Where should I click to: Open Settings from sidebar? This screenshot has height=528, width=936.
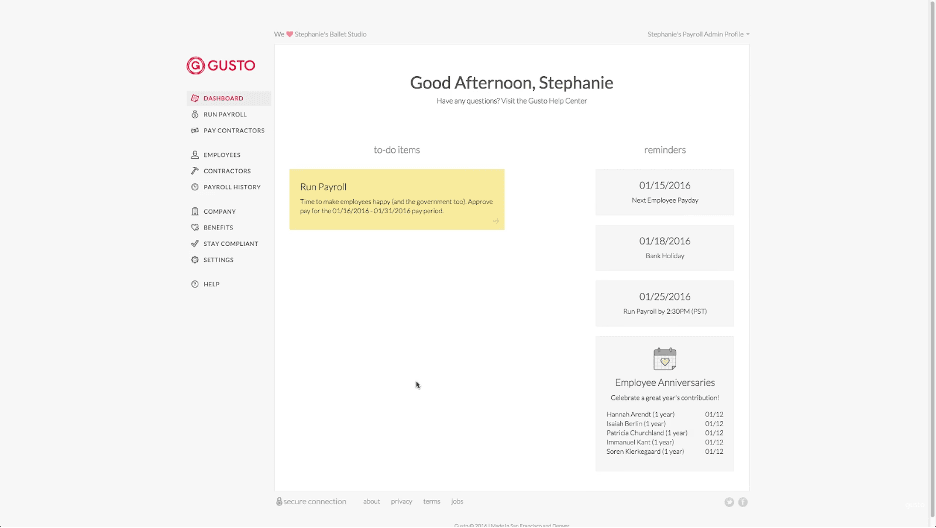pyautogui.click(x=229, y=260)
